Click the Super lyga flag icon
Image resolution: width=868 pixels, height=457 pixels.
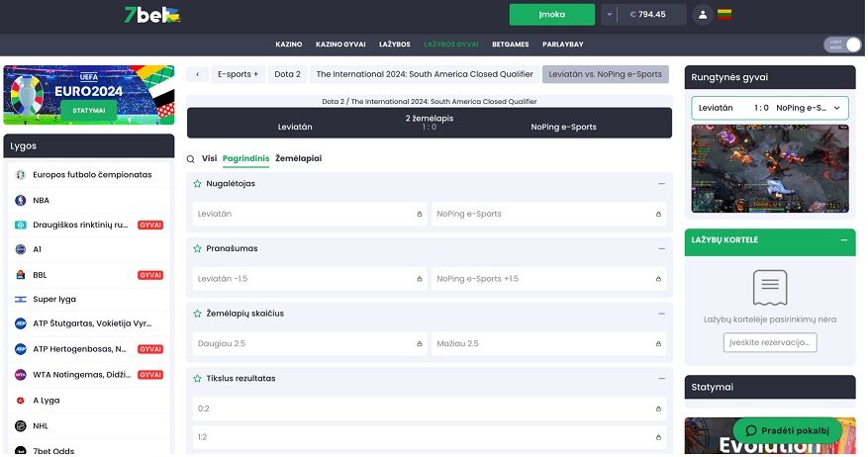click(21, 300)
